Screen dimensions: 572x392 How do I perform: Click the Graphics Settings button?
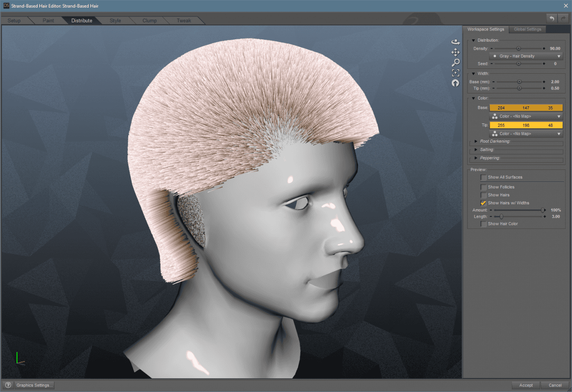click(34, 385)
